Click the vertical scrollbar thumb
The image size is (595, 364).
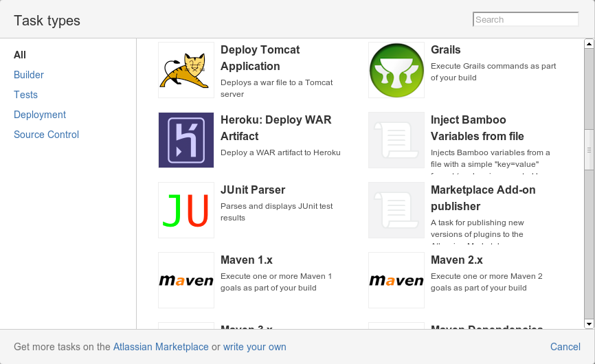point(589,150)
